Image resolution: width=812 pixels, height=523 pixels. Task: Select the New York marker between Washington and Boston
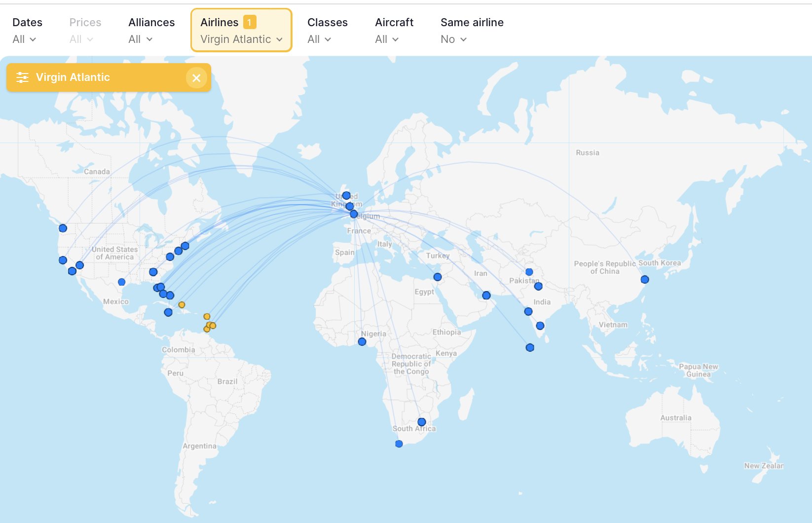click(179, 251)
